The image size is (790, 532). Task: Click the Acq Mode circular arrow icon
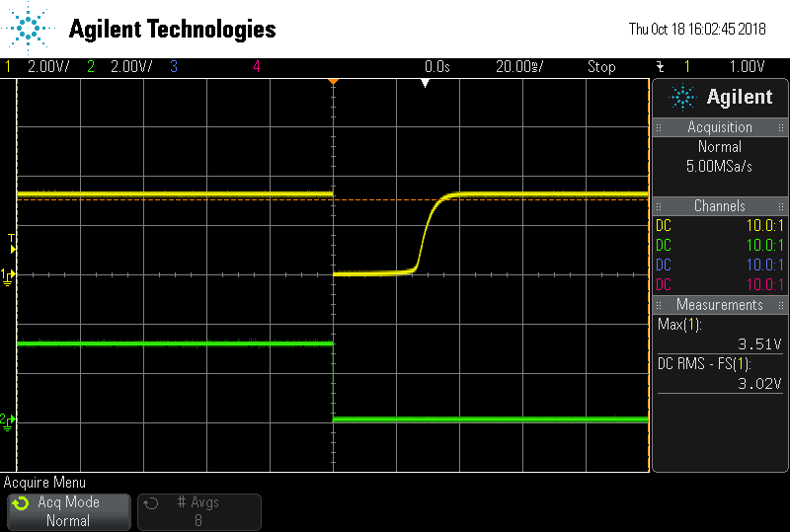pyautogui.click(x=21, y=502)
